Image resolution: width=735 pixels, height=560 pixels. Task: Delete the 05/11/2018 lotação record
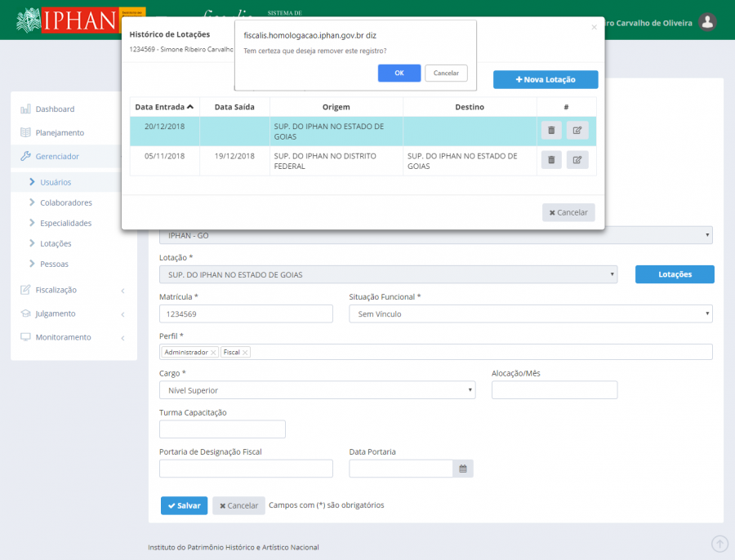point(551,160)
